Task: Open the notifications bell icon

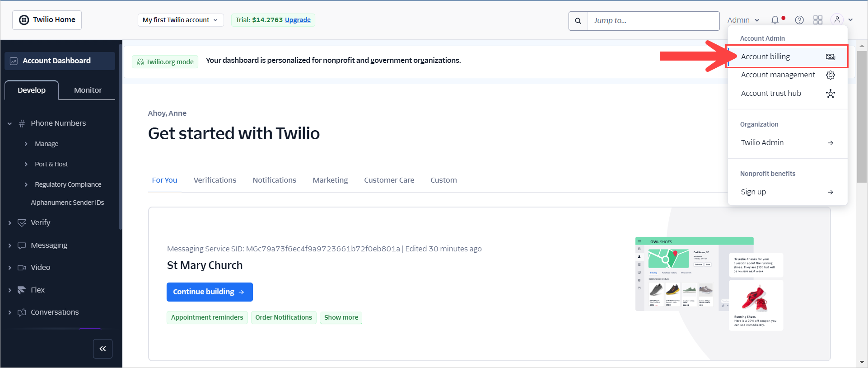Action: pos(775,20)
